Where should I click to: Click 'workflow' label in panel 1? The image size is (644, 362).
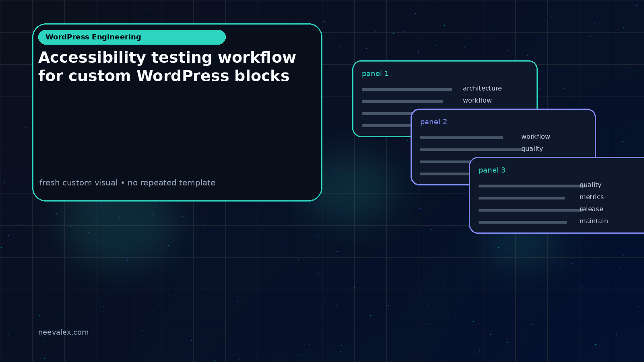tap(477, 101)
